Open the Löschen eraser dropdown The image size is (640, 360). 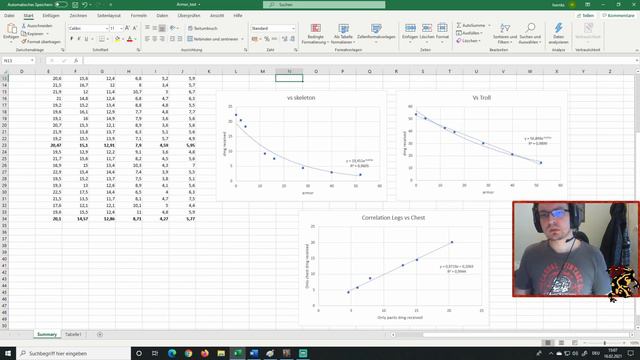point(468,41)
